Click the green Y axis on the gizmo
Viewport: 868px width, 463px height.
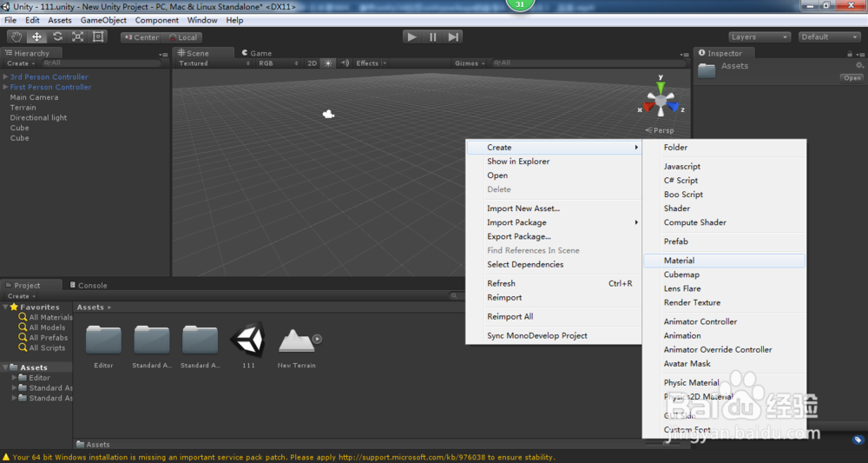click(x=661, y=88)
